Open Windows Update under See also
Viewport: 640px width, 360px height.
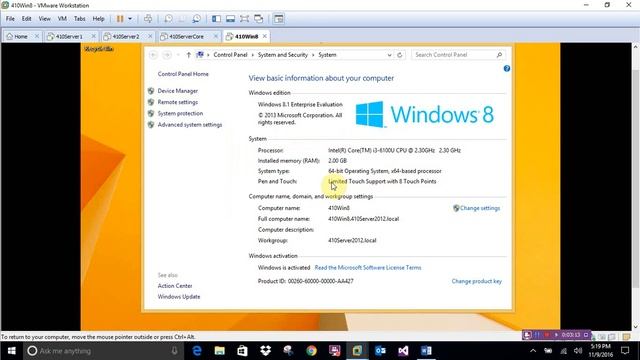(179, 297)
